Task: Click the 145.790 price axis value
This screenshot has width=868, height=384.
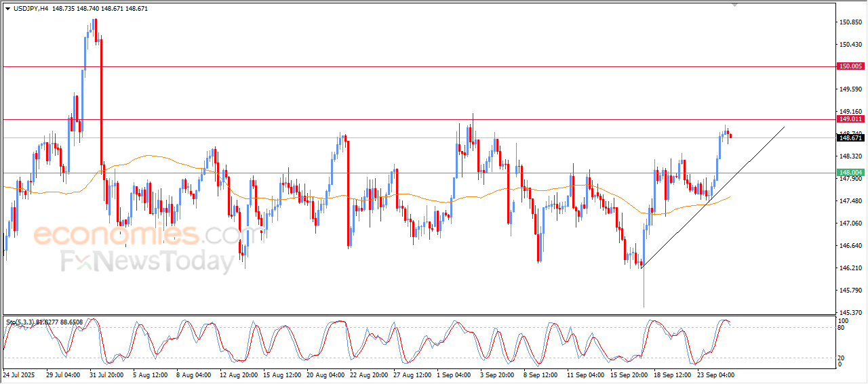Action: pos(850,291)
